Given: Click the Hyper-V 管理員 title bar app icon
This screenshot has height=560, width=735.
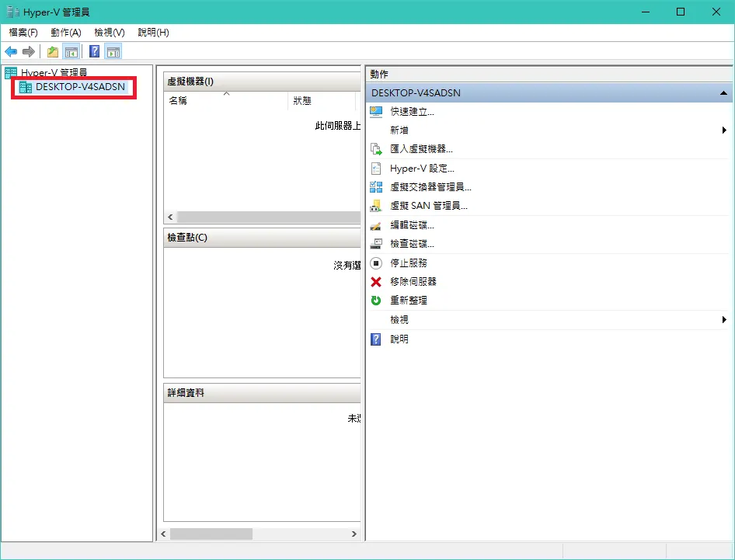Looking at the screenshot, I should 12,12.
